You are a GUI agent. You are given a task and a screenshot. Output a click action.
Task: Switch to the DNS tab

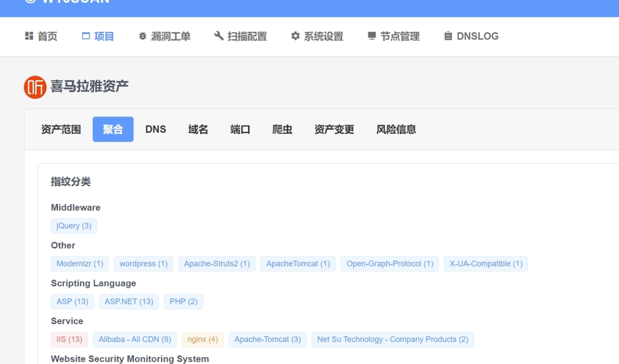[156, 129]
